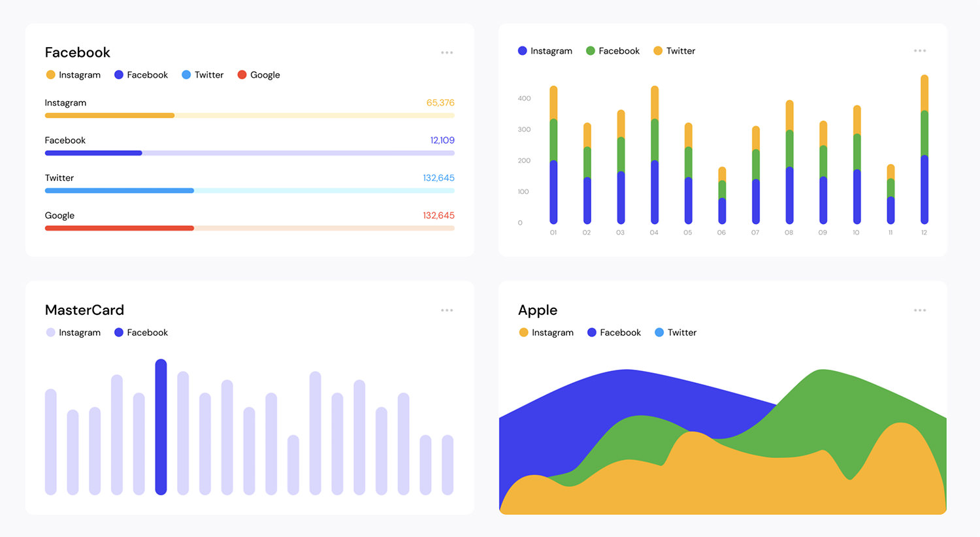Toggle Instagram legend in MasterCard card
Screen dimensions: 980x537
[x=73, y=333]
